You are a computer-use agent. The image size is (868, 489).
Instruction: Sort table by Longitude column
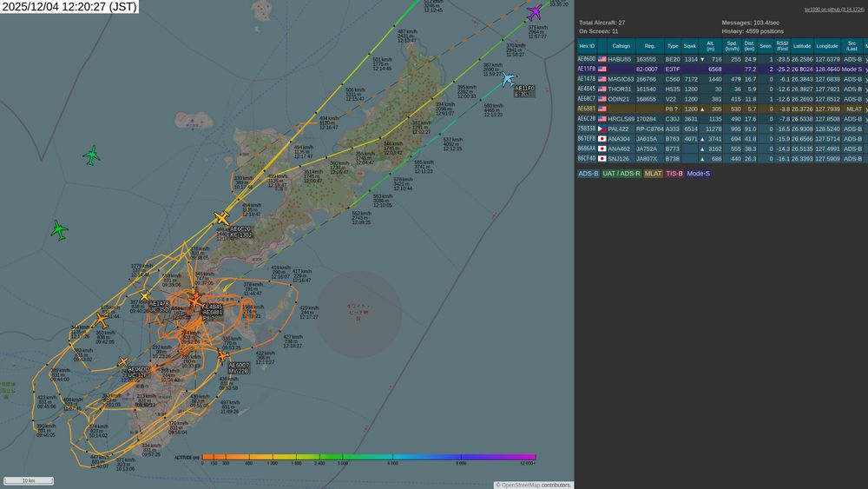point(827,46)
